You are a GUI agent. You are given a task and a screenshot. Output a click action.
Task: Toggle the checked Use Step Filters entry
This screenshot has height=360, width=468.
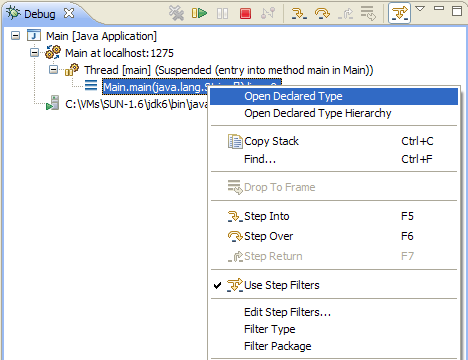coord(334,285)
